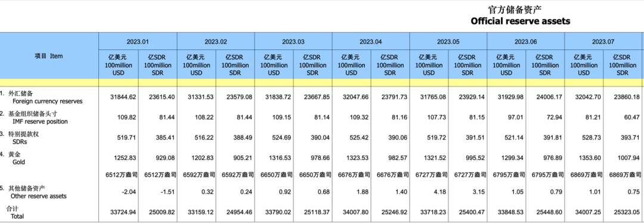Viewport: 644px width, 223px height.
Task: Select foreign currency reserves value 32047.66
Action: point(356,97)
